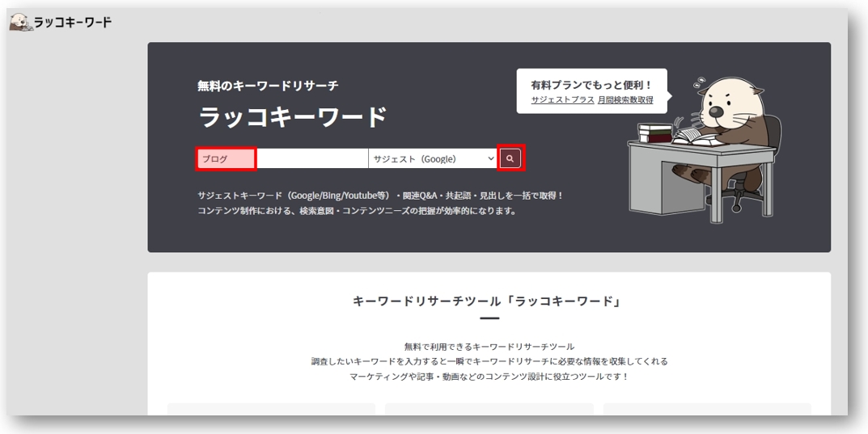Screen dimensions: 868x434
Task: Click the large ラッコキーワード hero title
Action: point(292,117)
